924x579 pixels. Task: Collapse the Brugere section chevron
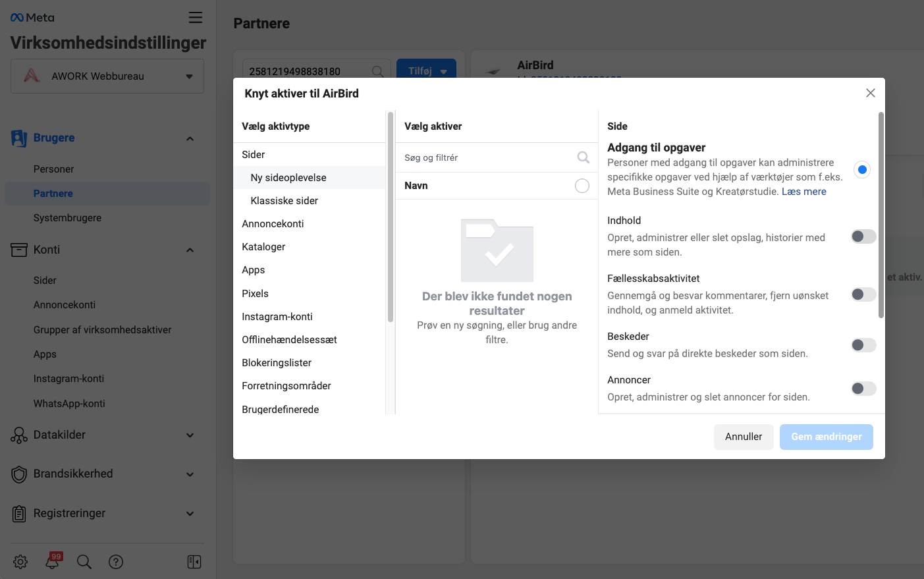pos(190,138)
